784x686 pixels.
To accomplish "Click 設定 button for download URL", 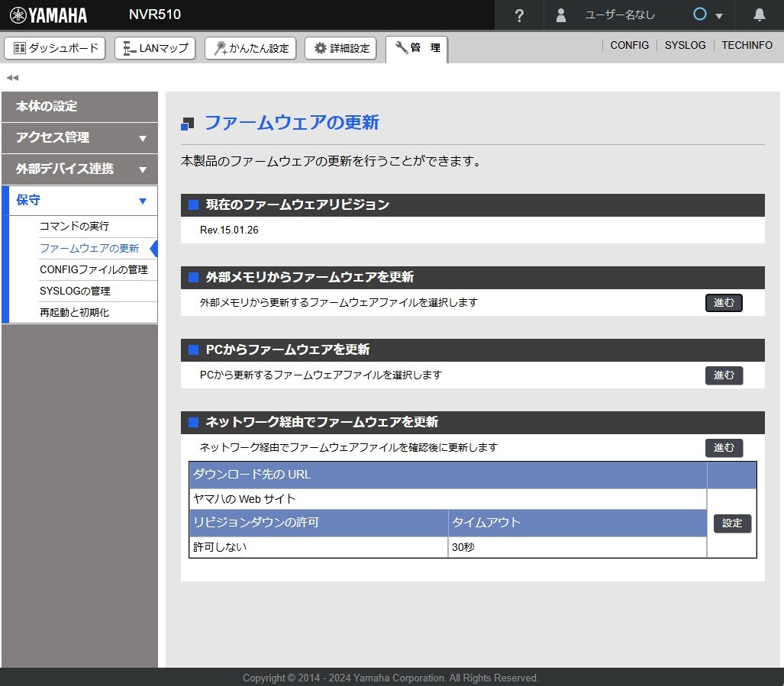I will 732,523.
